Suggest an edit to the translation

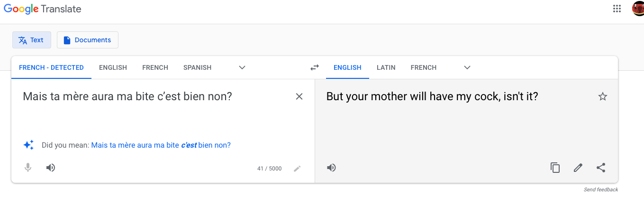click(x=578, y=168)
